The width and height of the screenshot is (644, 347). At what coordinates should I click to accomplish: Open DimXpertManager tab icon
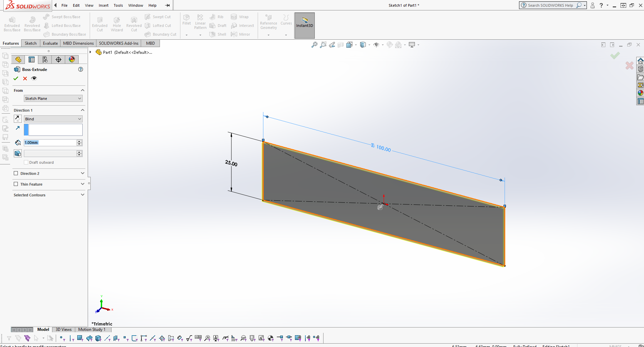(58, 60)
